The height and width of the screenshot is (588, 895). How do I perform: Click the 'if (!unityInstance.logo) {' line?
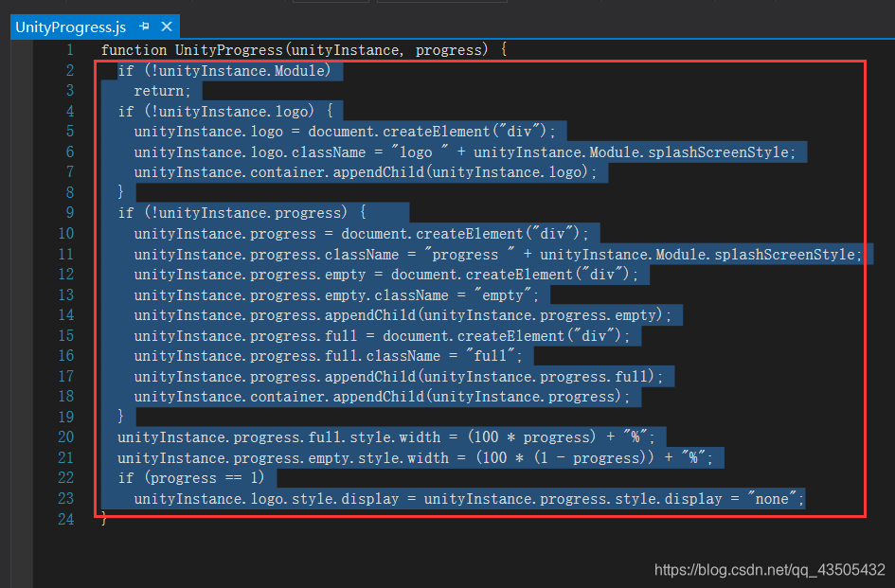pyautogui.click(x=225, y=112)
